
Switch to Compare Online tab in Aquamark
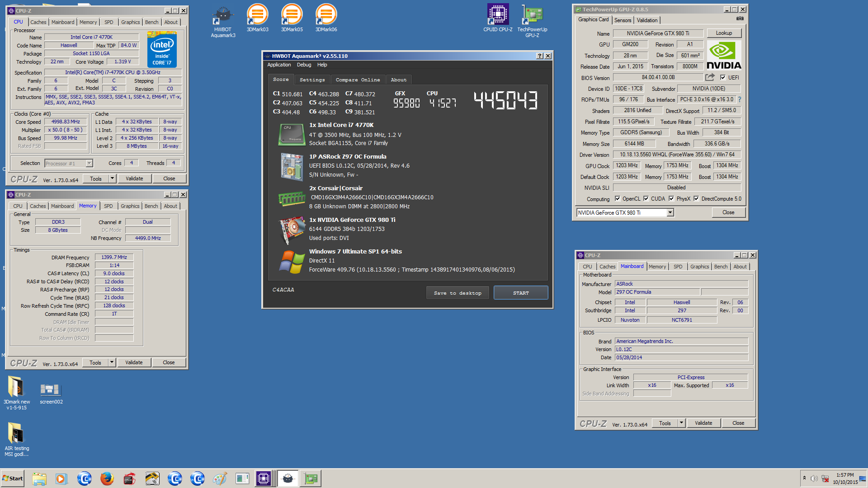(x=358, y=80)
